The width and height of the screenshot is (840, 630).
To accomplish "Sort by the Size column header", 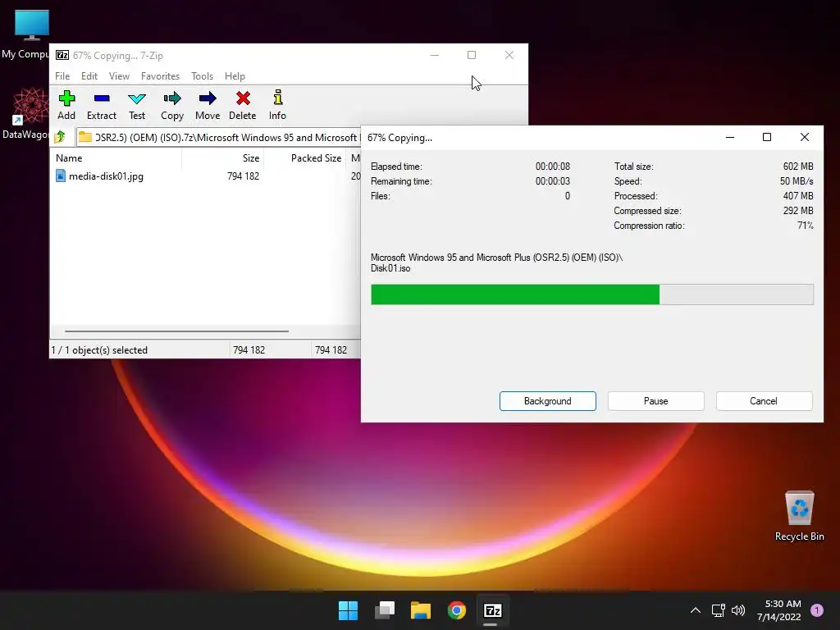I will click(x=222, y=158).
